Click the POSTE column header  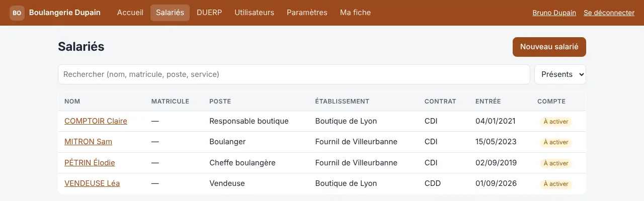[220, 102]
